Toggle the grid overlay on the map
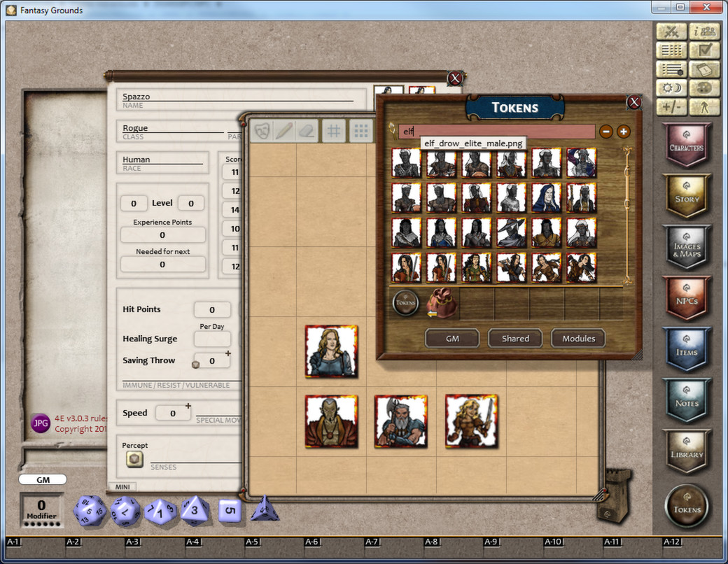The width and height of the screenshot is (728, 564). [x=335, y=130]
